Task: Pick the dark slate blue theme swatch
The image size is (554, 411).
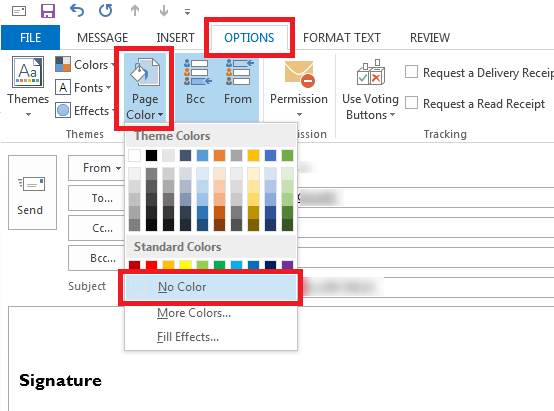Action: [185, 155]
